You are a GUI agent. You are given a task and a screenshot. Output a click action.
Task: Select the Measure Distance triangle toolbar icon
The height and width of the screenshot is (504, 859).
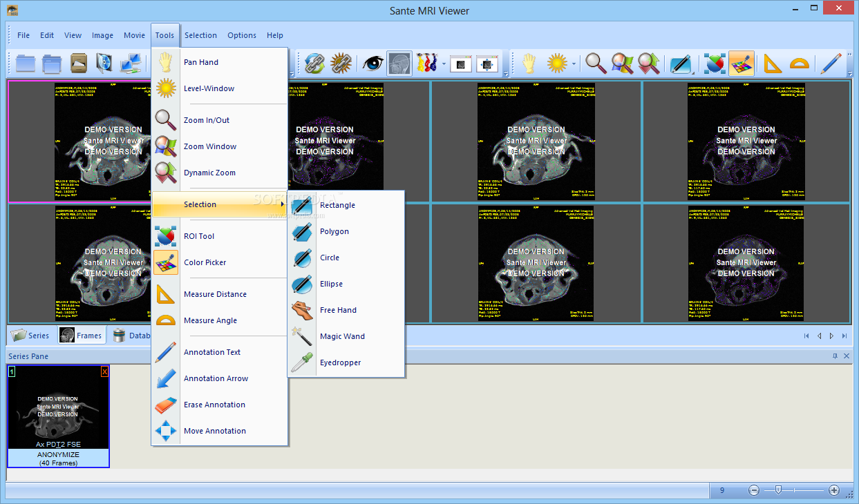(x=772, y=64)
